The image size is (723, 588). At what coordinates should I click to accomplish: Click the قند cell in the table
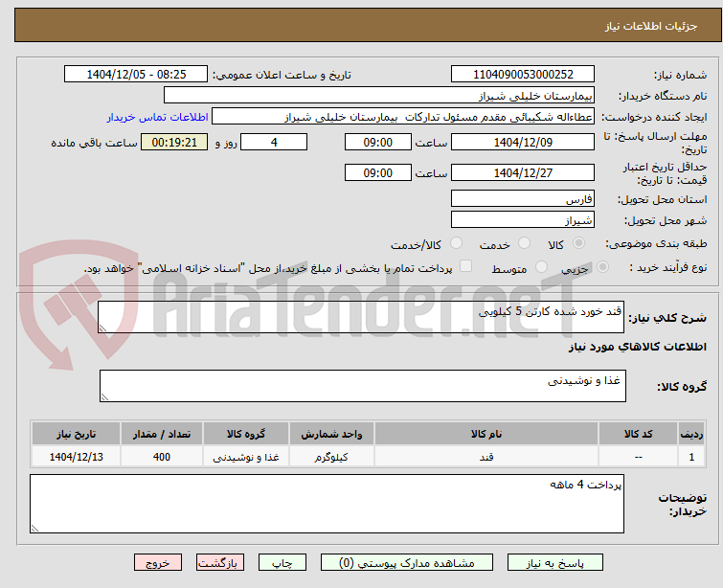[x=486, y=457]
